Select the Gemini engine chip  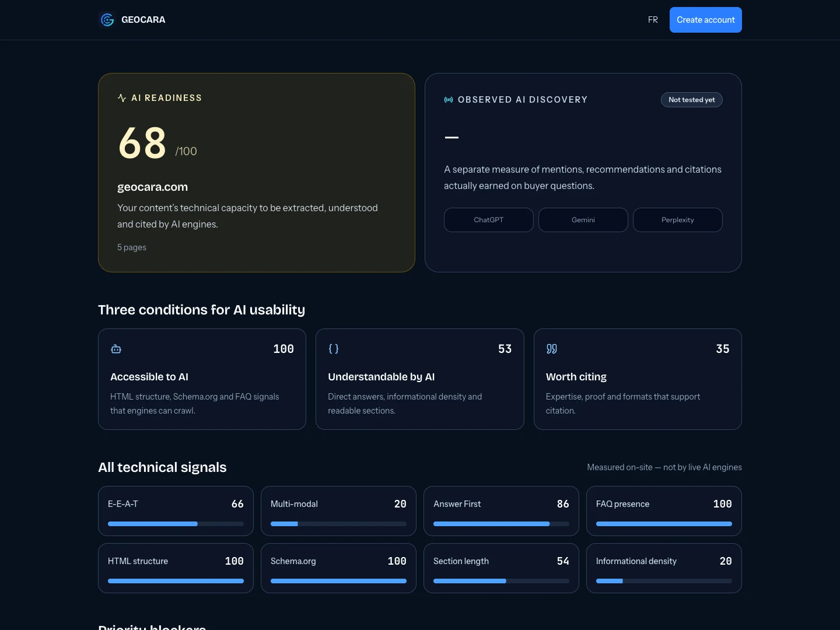583,220
